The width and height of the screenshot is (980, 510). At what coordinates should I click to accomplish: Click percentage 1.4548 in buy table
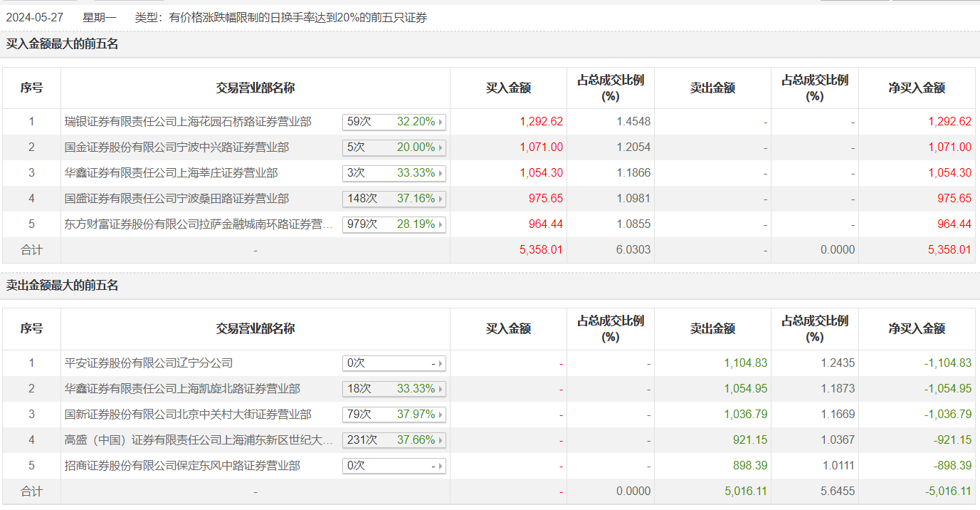point(633,122)
